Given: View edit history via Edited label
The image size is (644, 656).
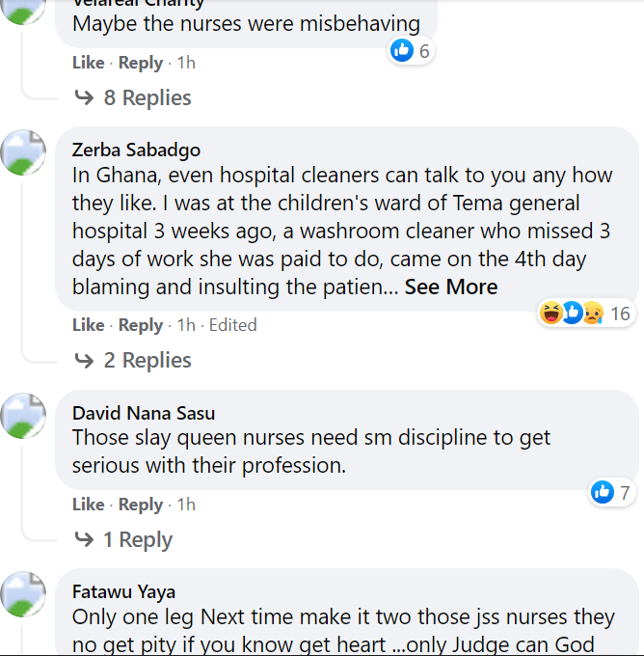Looking at the screenshot, I should (x=233, y=325).
